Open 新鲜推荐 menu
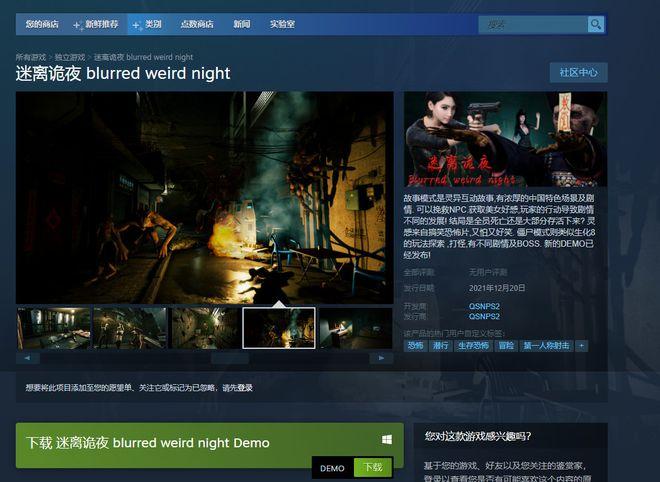The width and height of the screenshot is (660, 482). (101, 24)
